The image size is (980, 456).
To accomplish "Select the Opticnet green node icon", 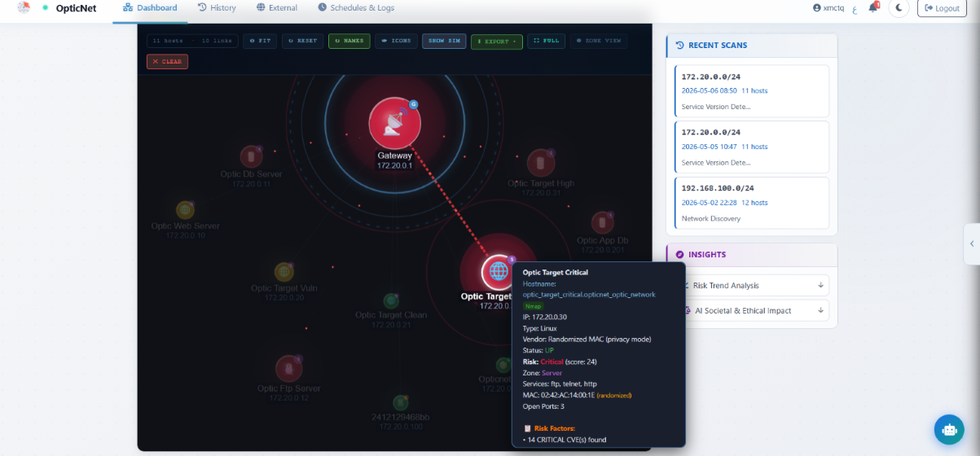I will (504, 365).
